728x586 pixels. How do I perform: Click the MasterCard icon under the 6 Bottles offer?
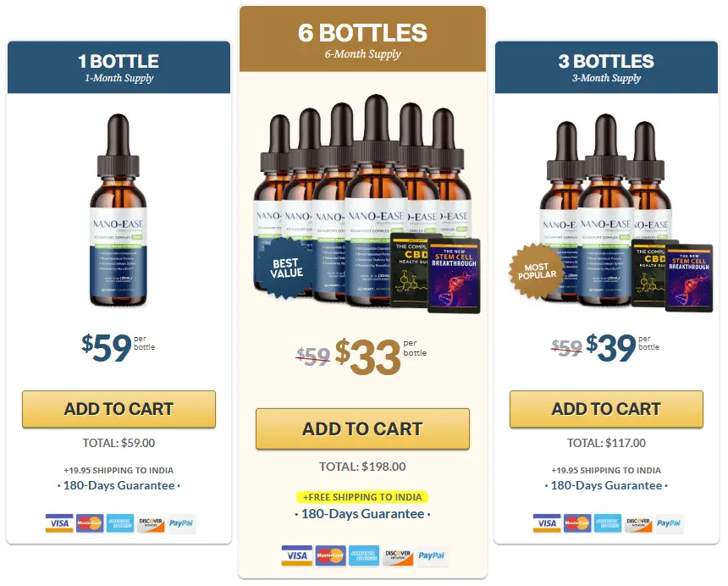point(331,556)
